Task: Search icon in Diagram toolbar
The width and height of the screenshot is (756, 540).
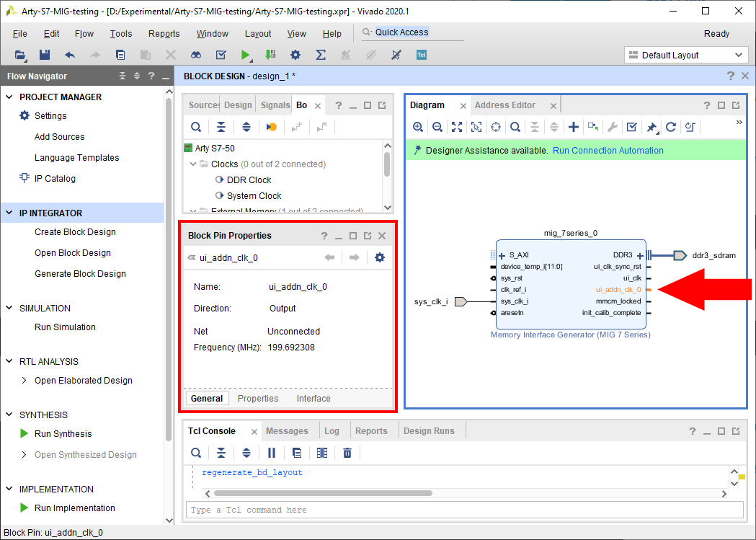Action: 515,127
